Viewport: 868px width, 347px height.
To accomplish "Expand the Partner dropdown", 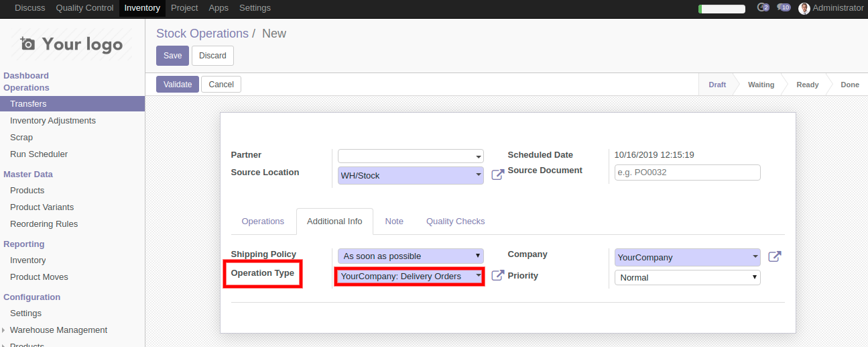I will [x=410, y=156].
